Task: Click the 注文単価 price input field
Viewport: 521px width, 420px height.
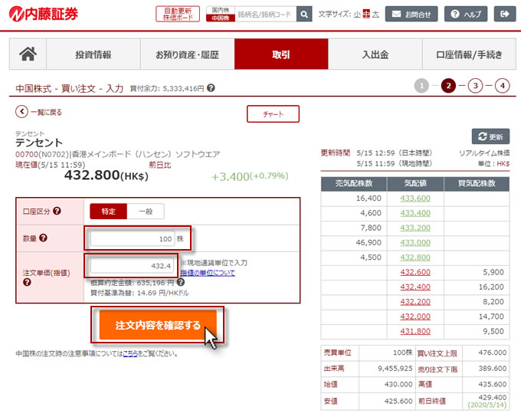Action: coord(133,265)
